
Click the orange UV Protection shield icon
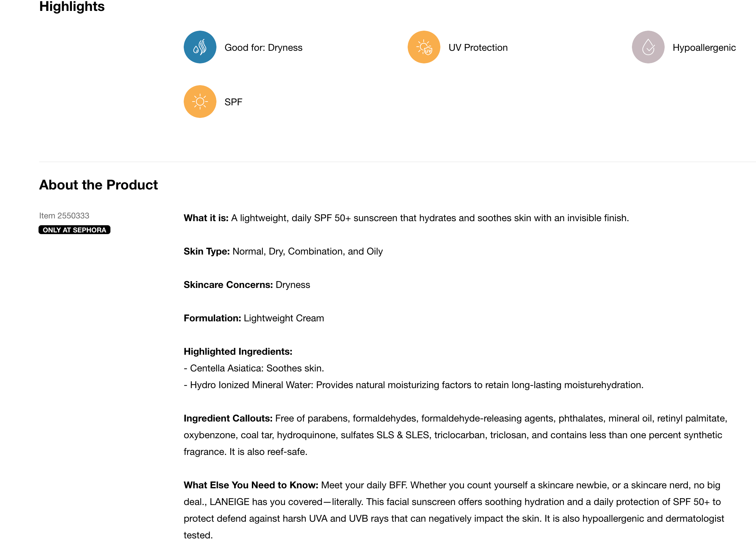(x=424, y=47)
